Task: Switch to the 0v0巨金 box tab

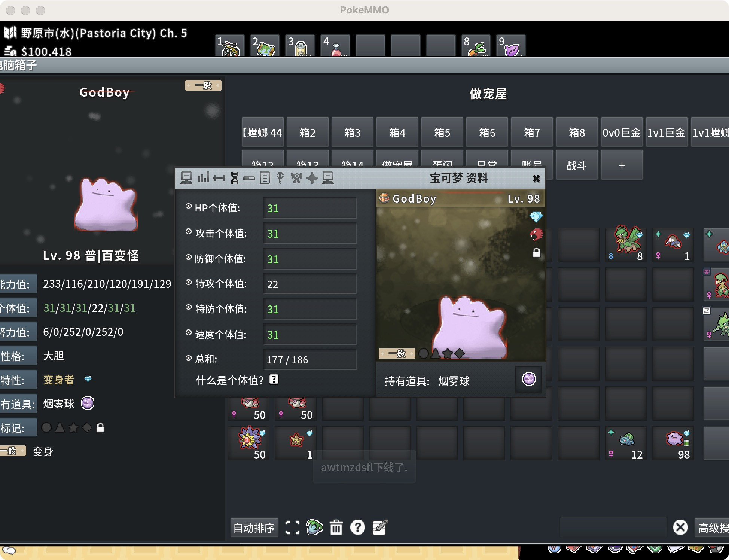Action: click(x=622, y=132)
